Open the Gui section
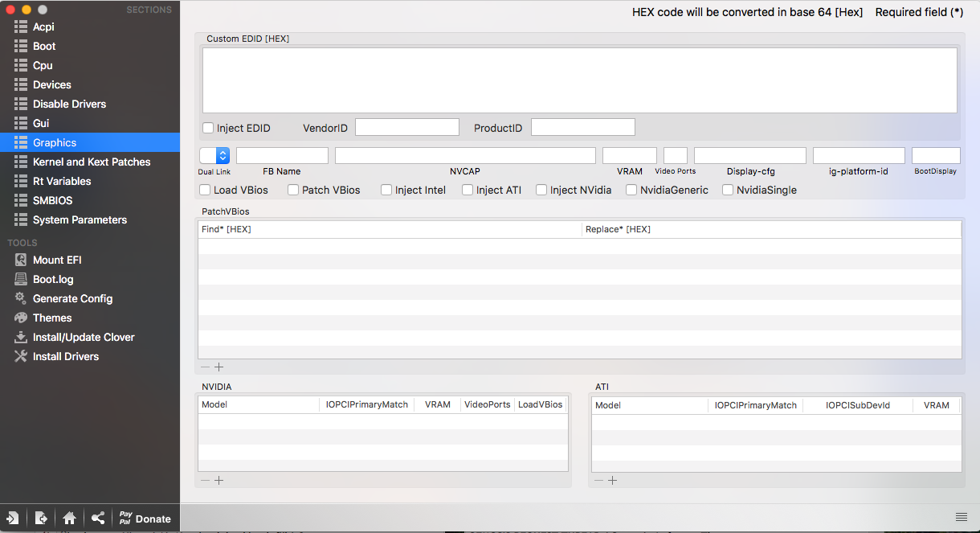This screenshot has height=533, width=980. click(x=41, y=123)
